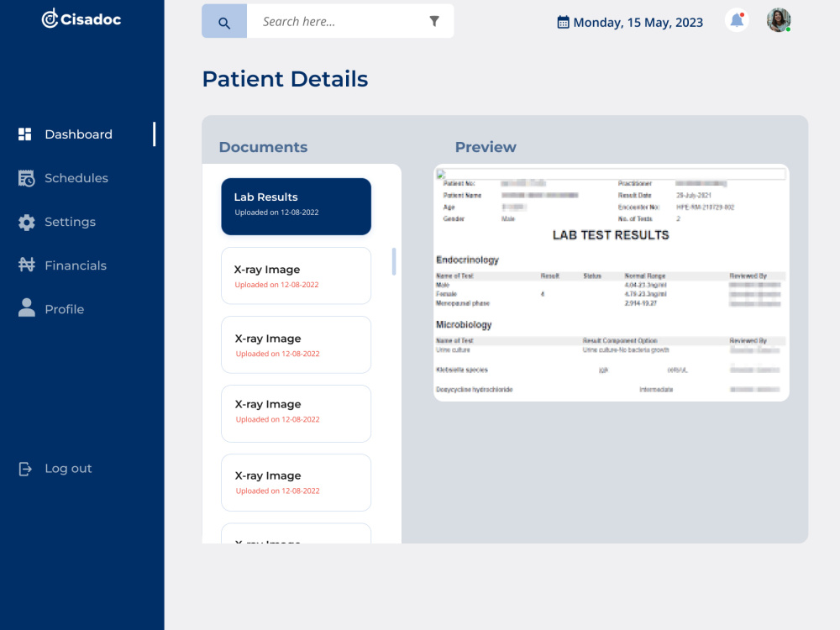Click the 'Documents' section label
Image resolution: width=840 pixels, height=630 pixels.
pos(263,147)
